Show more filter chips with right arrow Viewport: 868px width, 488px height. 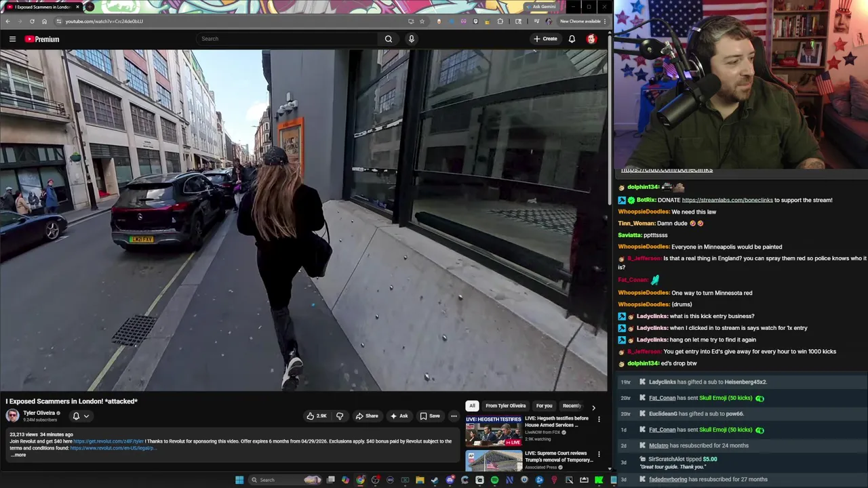(x=593, y=407)
